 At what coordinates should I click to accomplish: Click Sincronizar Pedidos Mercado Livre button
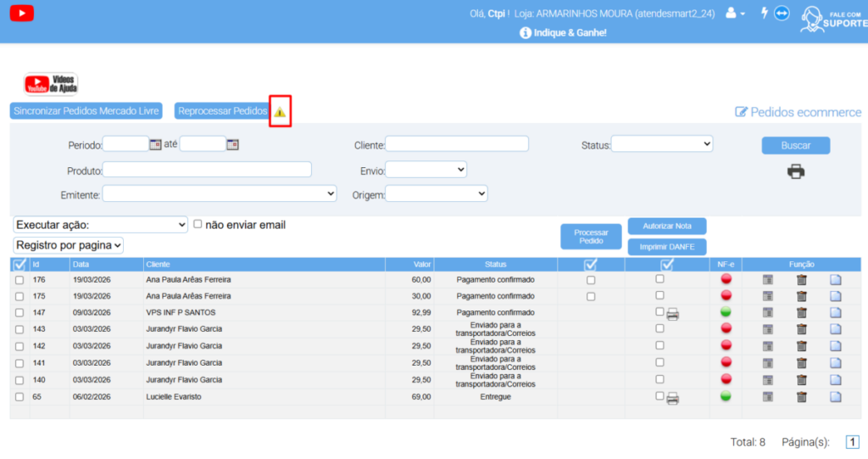point(86,111)
